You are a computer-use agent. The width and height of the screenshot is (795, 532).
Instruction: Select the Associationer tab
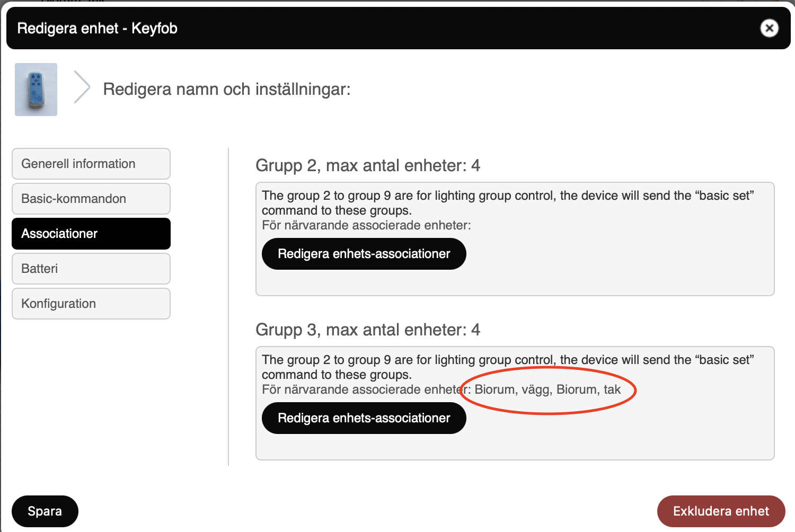91,234
